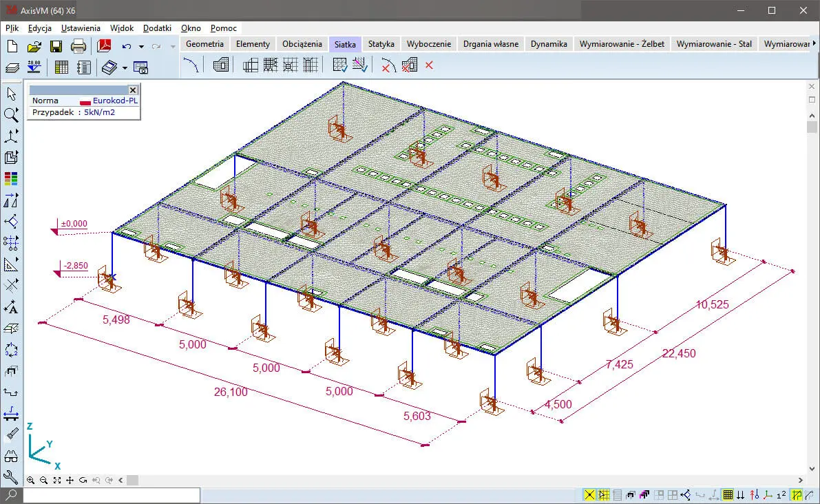Click the red X delete mesh icon

pyautogui.click(x=429, y=65)
